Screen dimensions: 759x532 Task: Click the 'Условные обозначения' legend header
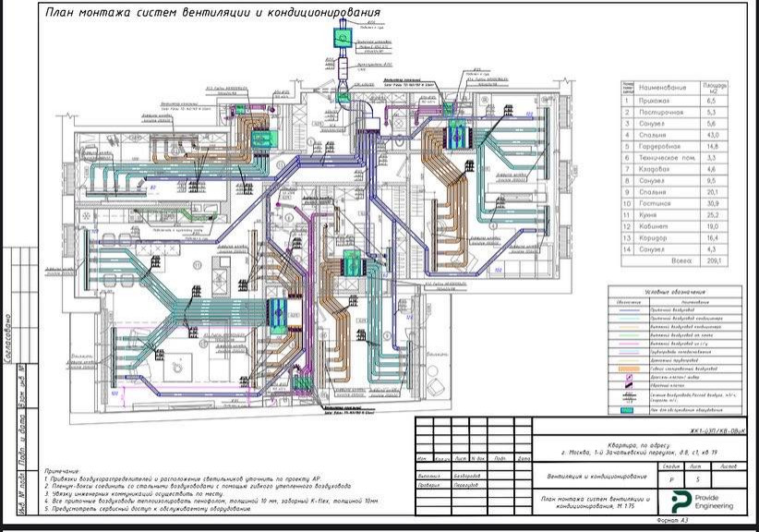(678, 290)
